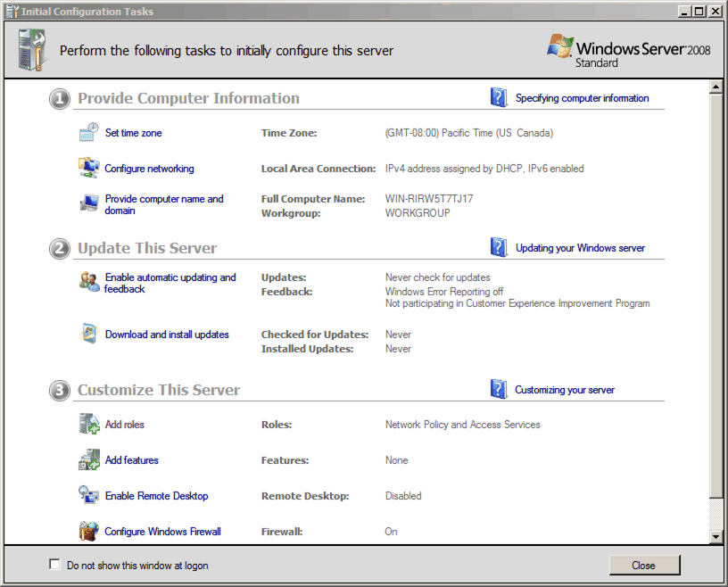The height and width of the screenshot is (587, 728).
Task: Click the Add roles server icon
Action: click(89, 424)
